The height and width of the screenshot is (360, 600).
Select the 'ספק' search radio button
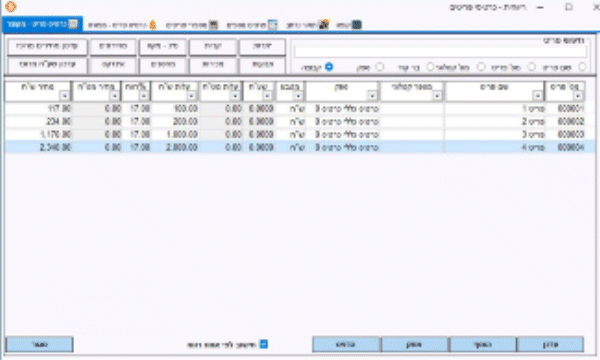380,67
